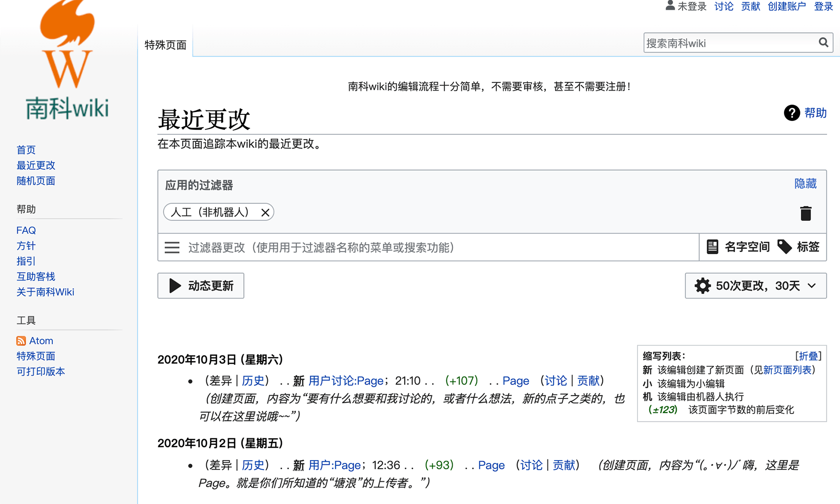840x504 pixels.
Task: Open the 互助客栈 sidebar link
Action: click(35, 276)
